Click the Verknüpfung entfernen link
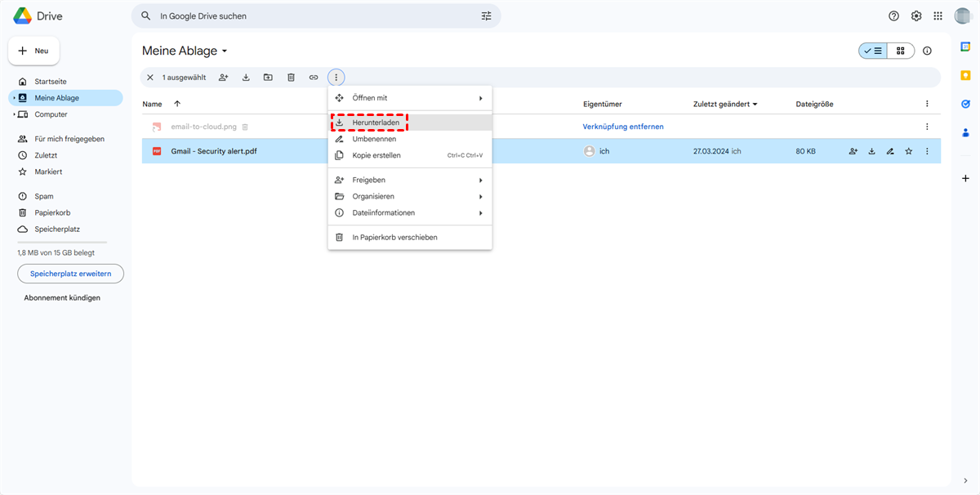Viewport: 980px width, 495px height. click(x=623, y=127)
